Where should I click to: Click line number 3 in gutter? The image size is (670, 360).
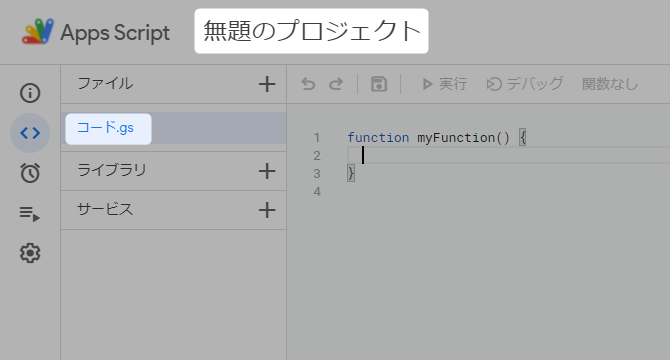(x=317, y=173)
